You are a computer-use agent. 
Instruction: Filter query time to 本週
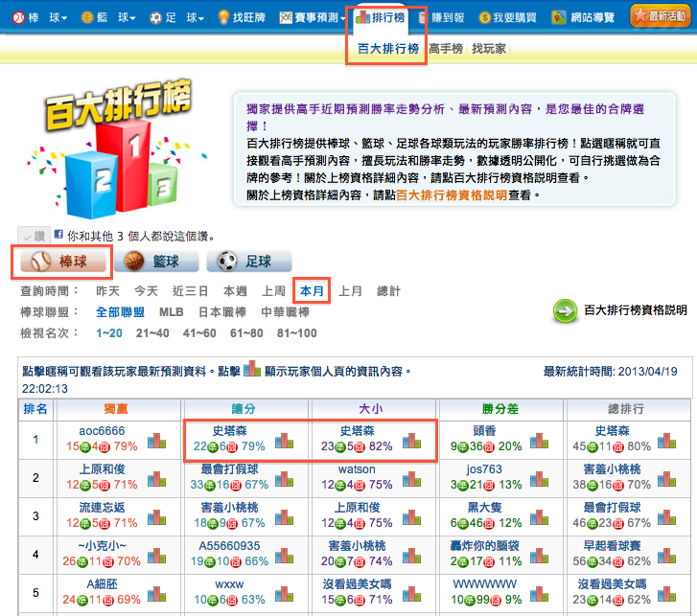point(235,291)
